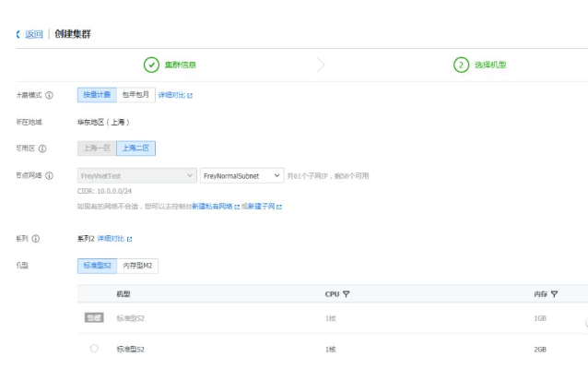
Task: Open 详细对比 link next to billing mode
Action: tap(174, 95)
